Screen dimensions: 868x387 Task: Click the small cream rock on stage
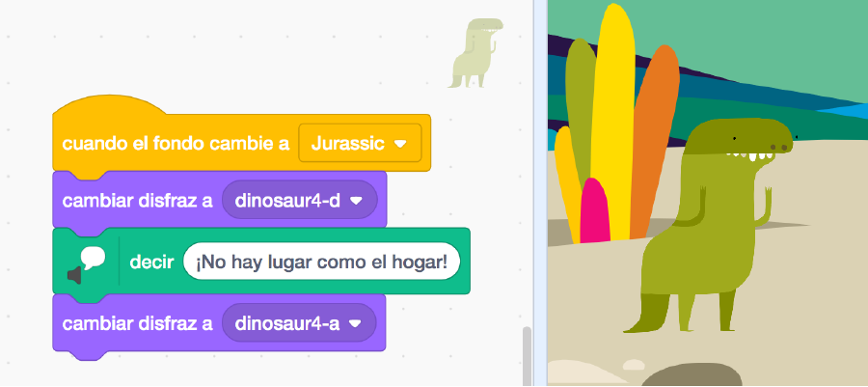point(633,365)
